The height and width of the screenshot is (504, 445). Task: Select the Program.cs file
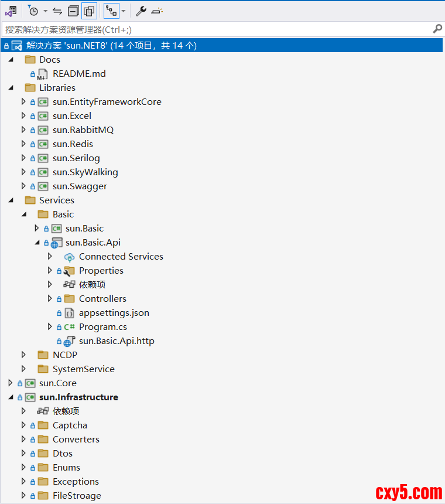[x=102, y=326]
